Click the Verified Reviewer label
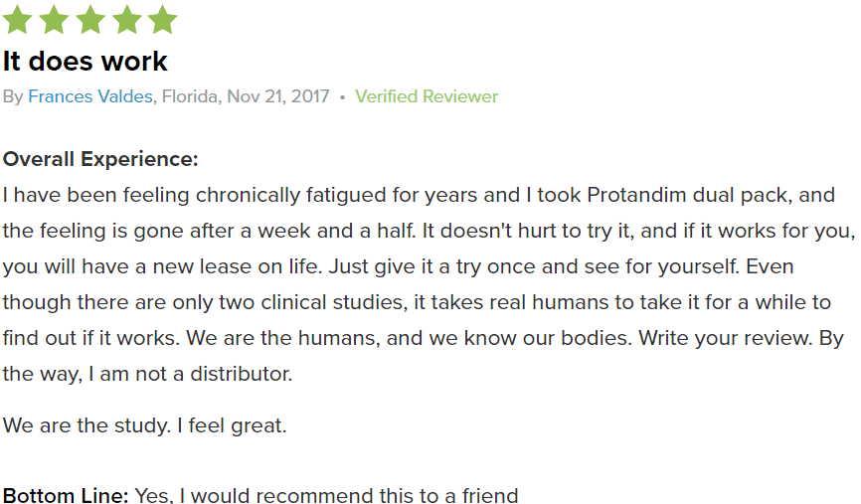This screenshot has height=504, width=861. pos(427,96)
